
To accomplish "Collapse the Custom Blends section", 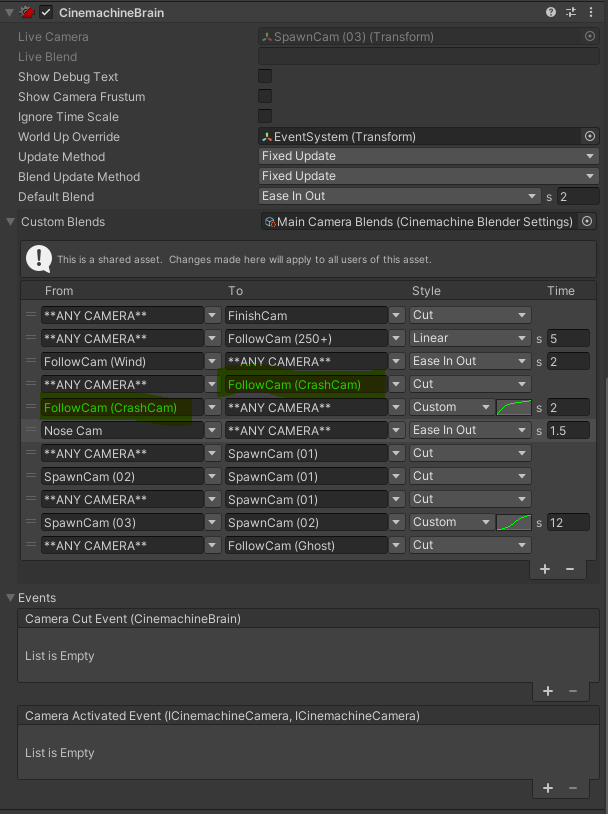I will (11, 222).
